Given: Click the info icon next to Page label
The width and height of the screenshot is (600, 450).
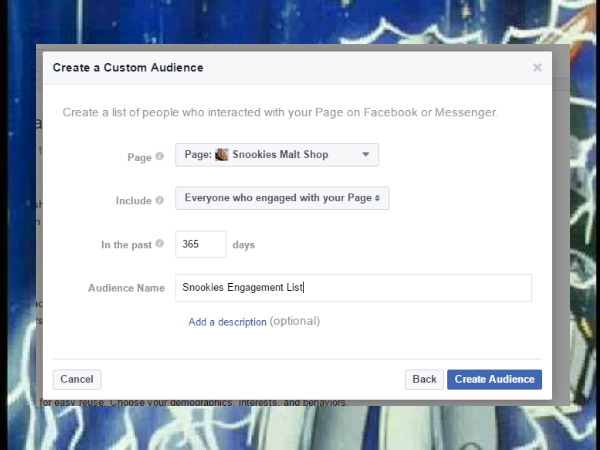Looking at the screenshot, I should tap(160, 156).
